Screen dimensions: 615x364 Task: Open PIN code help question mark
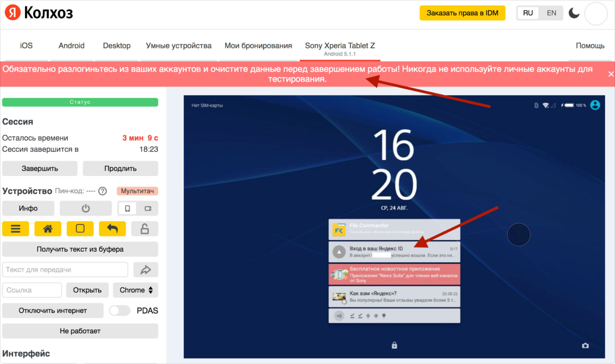tap(102, 191)
